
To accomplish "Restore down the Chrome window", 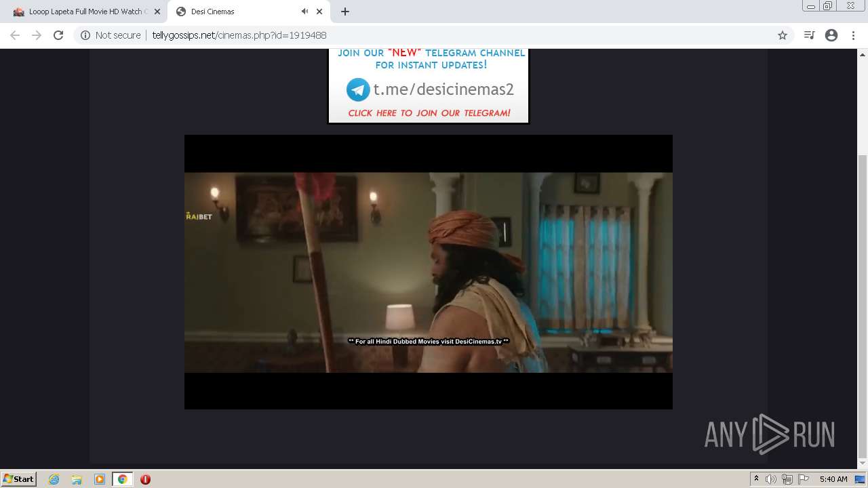I will pos(828,5).
